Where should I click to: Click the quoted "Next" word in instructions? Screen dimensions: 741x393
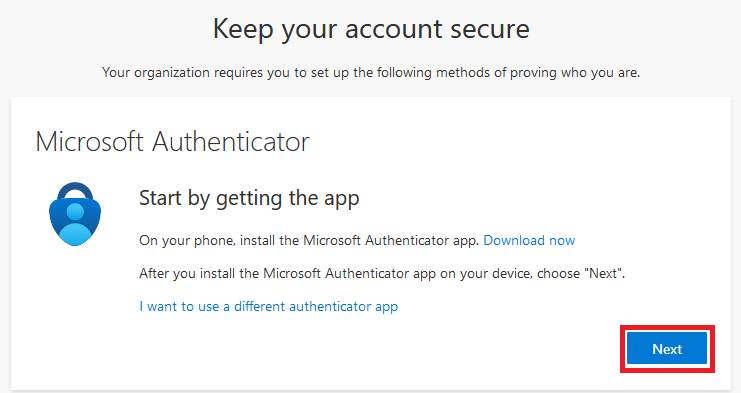(603, 273)
